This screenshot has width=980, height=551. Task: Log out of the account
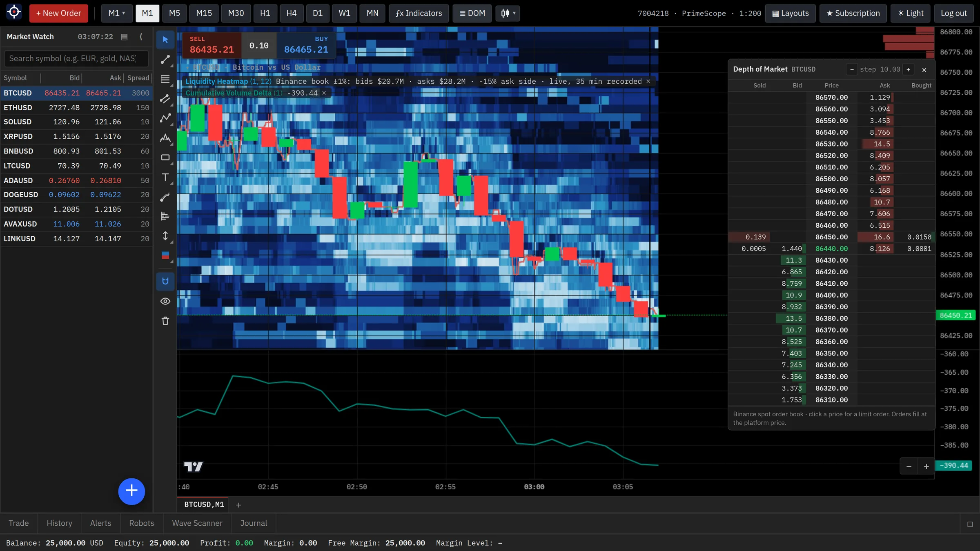(x=953, y=13)
